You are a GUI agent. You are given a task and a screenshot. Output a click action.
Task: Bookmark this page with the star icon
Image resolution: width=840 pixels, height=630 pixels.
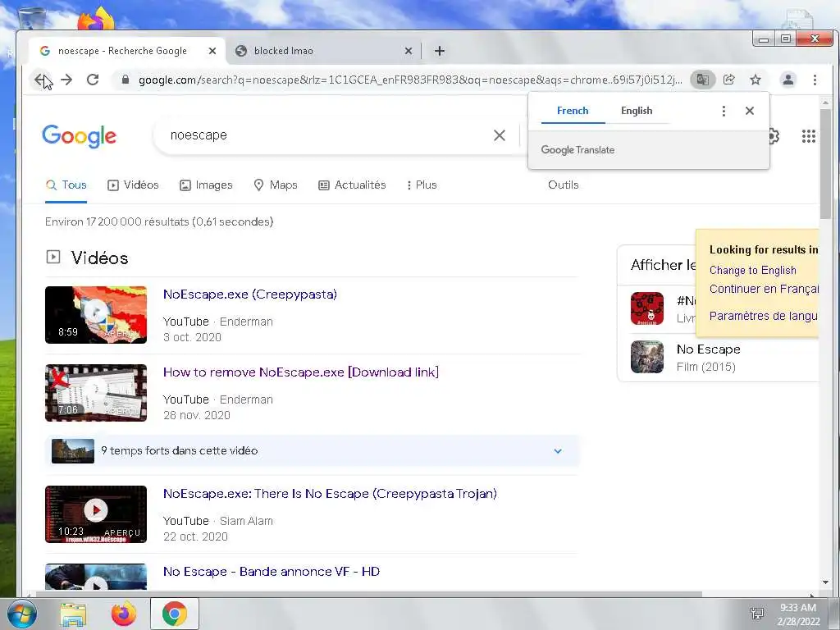pyautogui.click(x=756, y=80)
